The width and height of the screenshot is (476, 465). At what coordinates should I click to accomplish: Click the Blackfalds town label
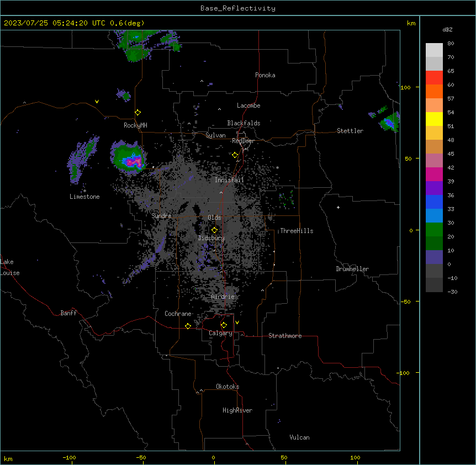[x=244, y=123]
